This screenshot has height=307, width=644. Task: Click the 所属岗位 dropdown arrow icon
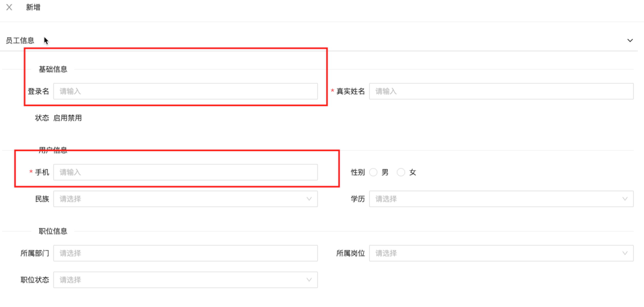[x=625, y=253]
